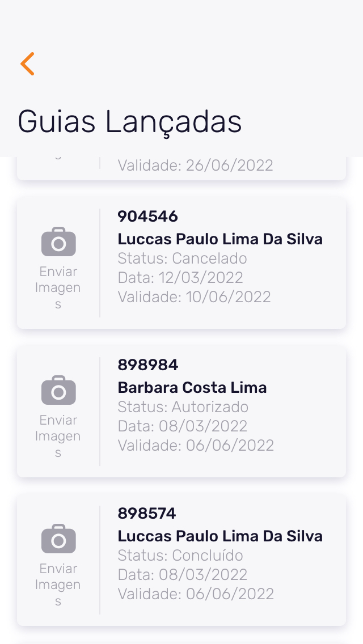Screen dimensions: 363x644
Task: Tap 'Validade: 10/06/2022' line
Action: [194, 296]
